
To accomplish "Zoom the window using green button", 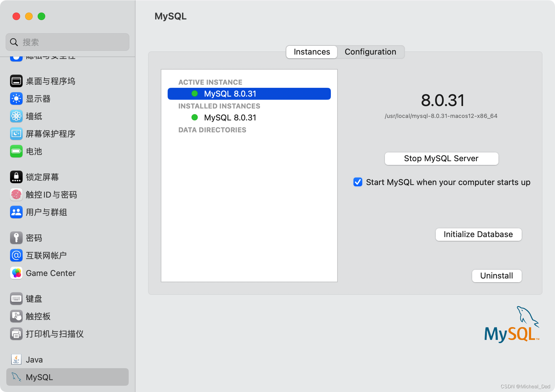I will pos(41,16).
